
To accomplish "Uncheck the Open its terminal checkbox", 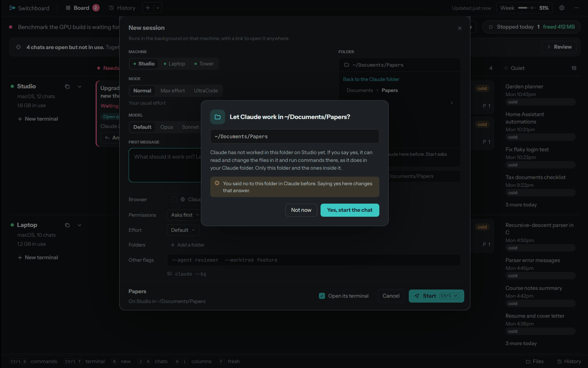I will (x=322, y=296).
